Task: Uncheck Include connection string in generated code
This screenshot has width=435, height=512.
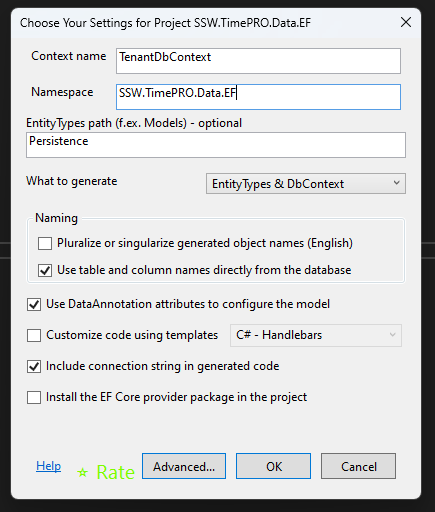Action: pos(34,366)
